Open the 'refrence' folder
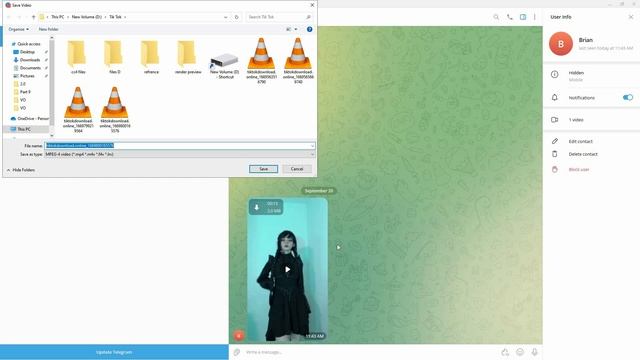The image size is (640, 360). click(151, 58)
